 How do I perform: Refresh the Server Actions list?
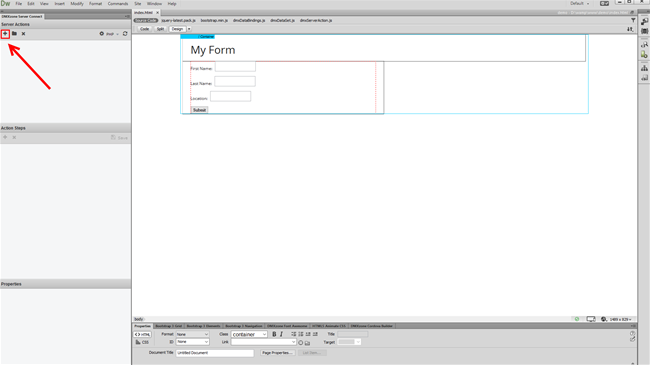tap(125, 34)
